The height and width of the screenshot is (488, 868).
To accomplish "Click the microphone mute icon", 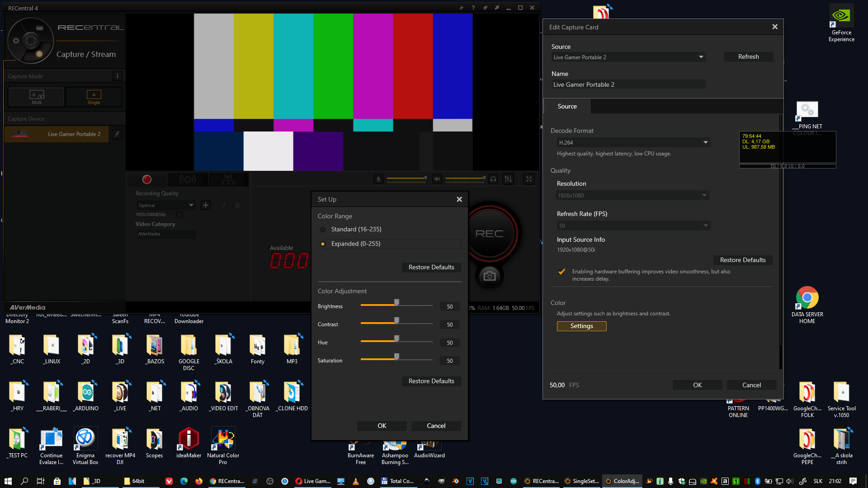I will pos(378,179).
